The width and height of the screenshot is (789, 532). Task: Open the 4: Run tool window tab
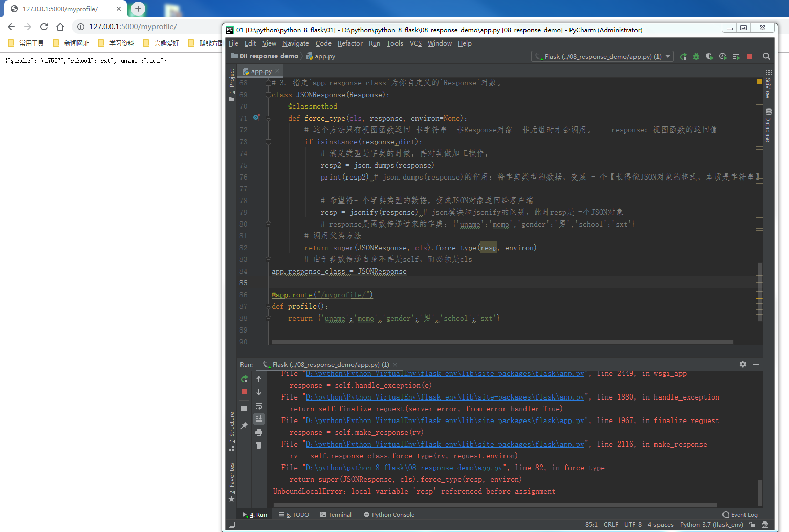point(255,515)
